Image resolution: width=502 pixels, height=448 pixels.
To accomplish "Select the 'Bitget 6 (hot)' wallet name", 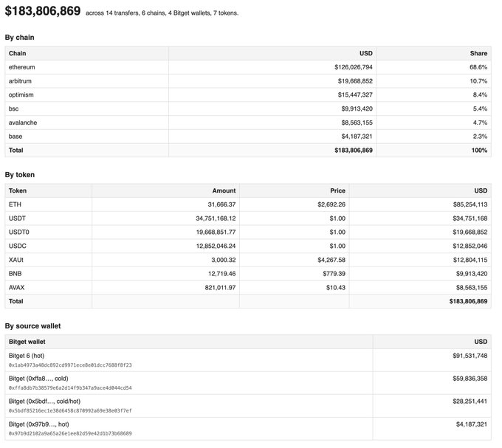I will 27,356.
